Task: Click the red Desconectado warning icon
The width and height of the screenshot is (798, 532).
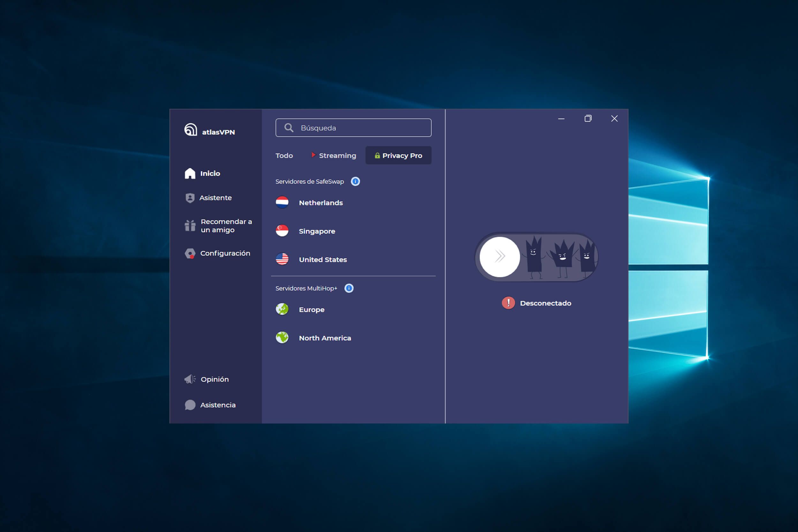Action: (508, 303)
